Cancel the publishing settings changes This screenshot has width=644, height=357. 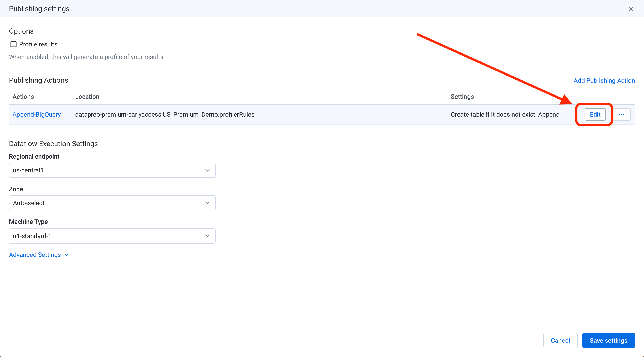pos(560,340)
